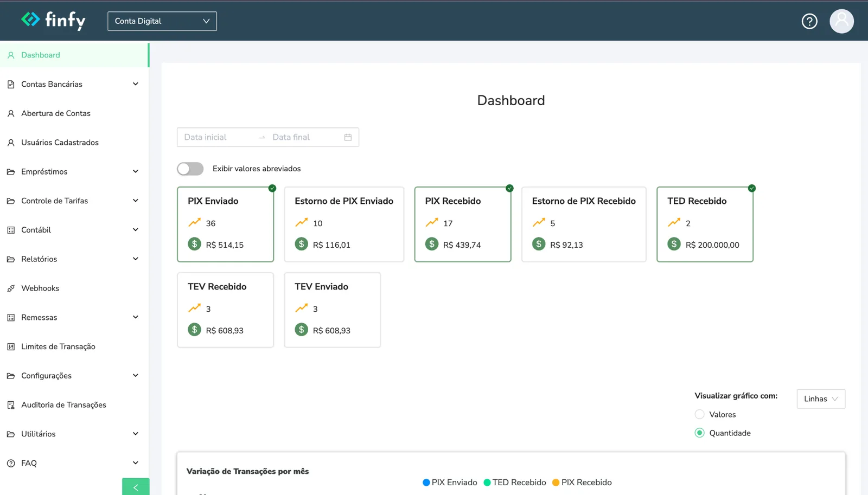
Task: Toggle PIX Enviado blue legend item
Action: [450, 483]
